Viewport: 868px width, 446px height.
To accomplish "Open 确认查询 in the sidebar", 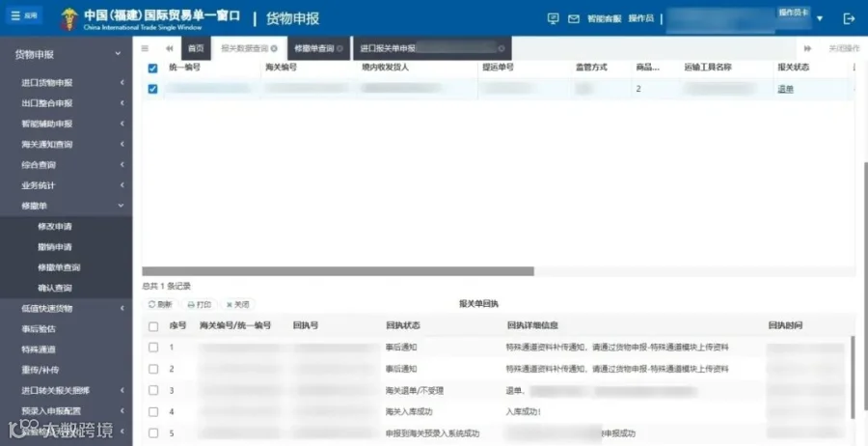I will tap(55, 288).
